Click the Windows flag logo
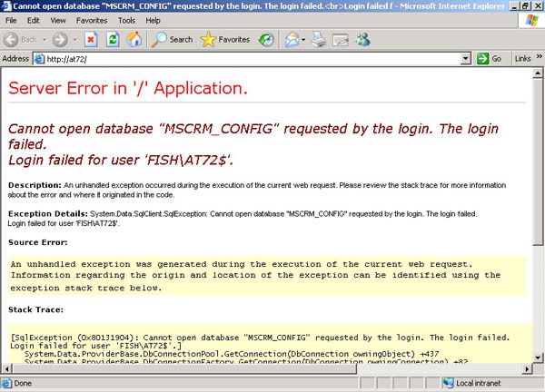545x392 pixels. (x=532, y=21)
